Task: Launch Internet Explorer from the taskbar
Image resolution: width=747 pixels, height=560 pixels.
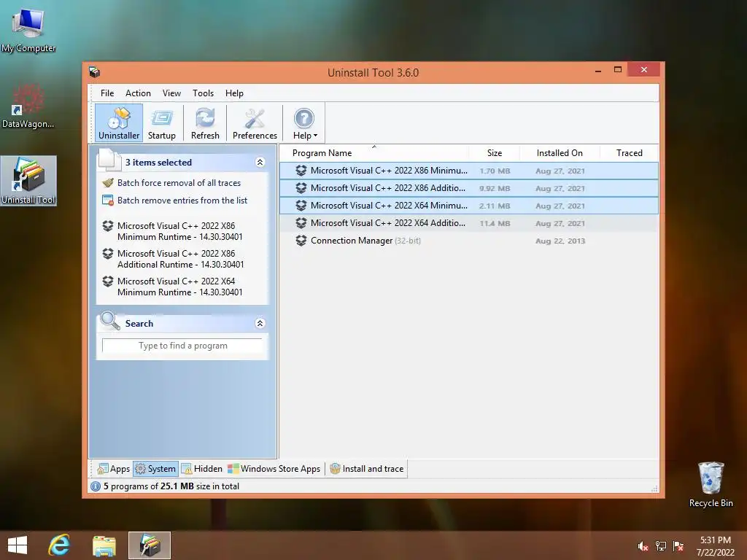Action: pyautogui.click(x=59, y=545)
